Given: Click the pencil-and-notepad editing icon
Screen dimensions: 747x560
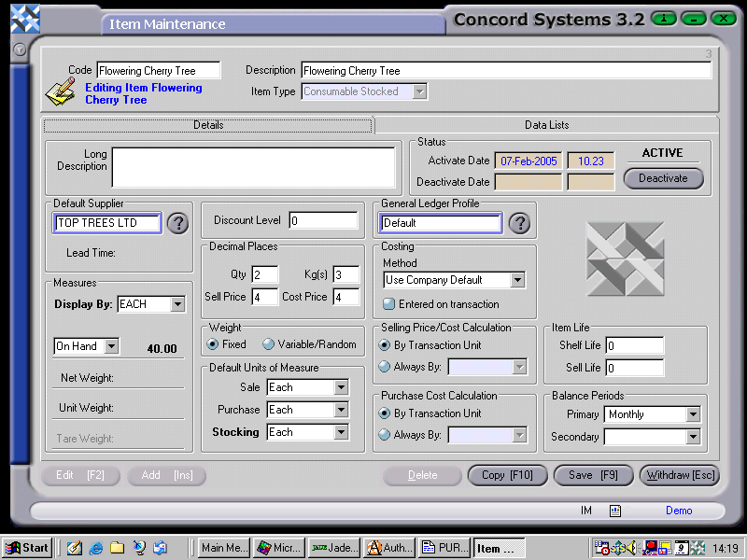Looking at the screenshot, I should [x=58, y=91].
